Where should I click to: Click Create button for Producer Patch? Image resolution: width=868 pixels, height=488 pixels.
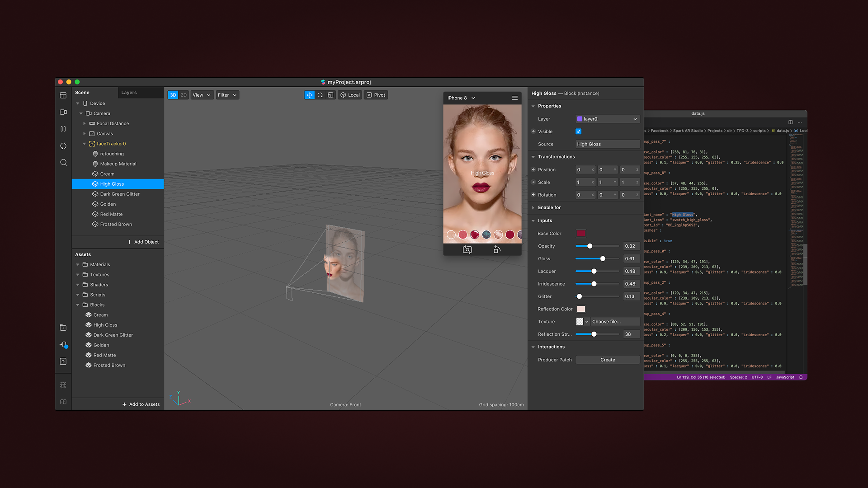pyautogui.click(x=608, y=360)
